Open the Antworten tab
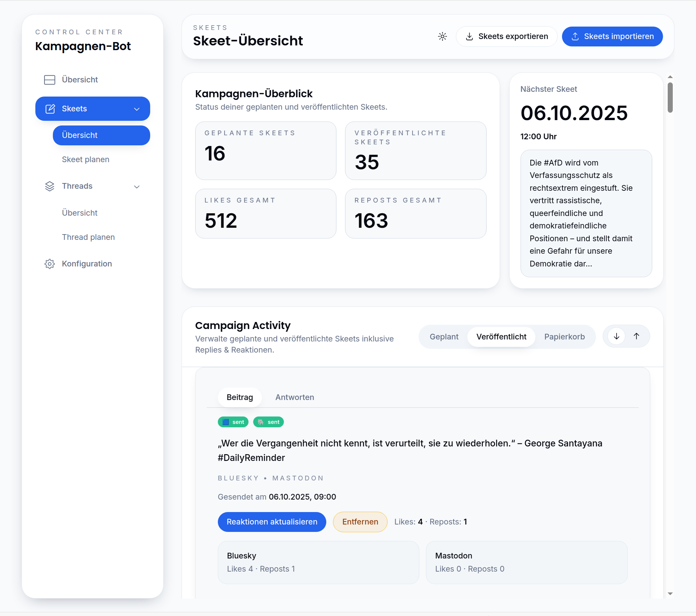Viewport: 696px width, 616px height. 294,397
